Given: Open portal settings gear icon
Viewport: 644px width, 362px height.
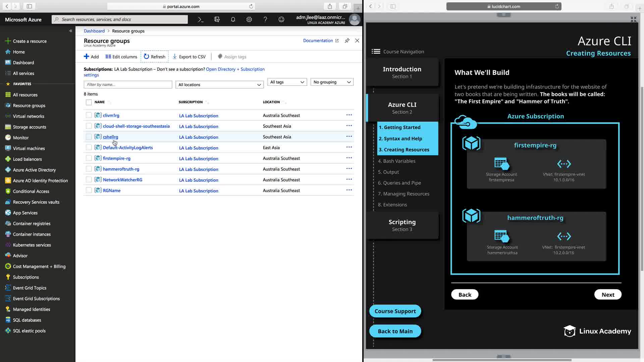Looking at the screenshot, I should 249,19.
